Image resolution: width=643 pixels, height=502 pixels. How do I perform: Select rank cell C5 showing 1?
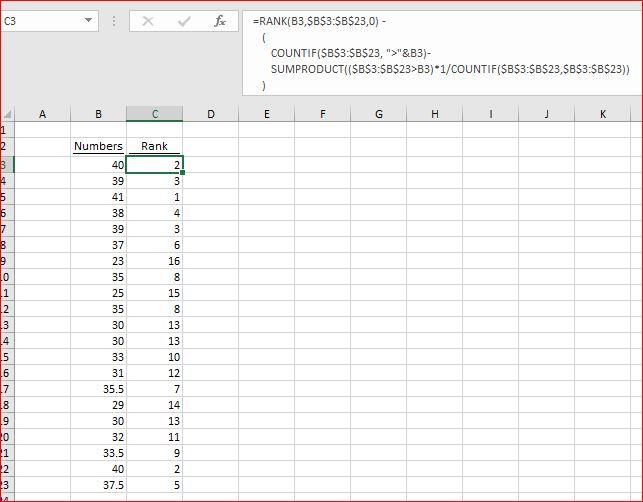[155, 197]
